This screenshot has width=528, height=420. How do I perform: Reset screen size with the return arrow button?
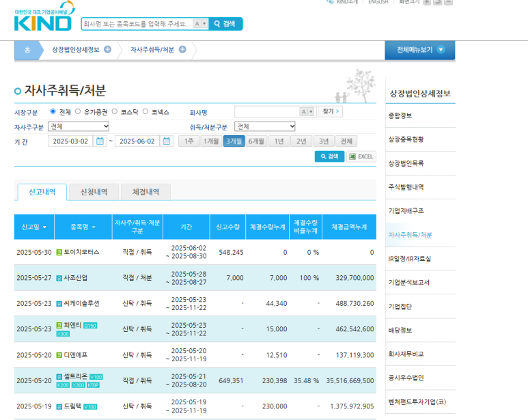[x=437, y=2]
